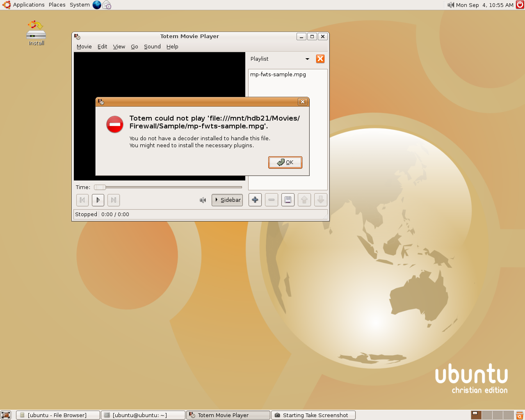Add a file to playlist with plus icon
This screenshot has width=525, height=420.
pos(255,200)
